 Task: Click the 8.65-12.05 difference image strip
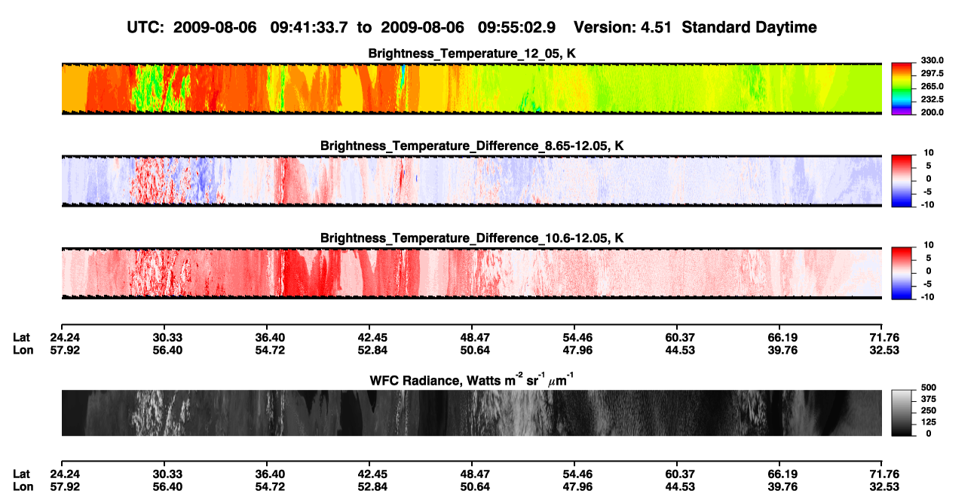tap(472, 180)
